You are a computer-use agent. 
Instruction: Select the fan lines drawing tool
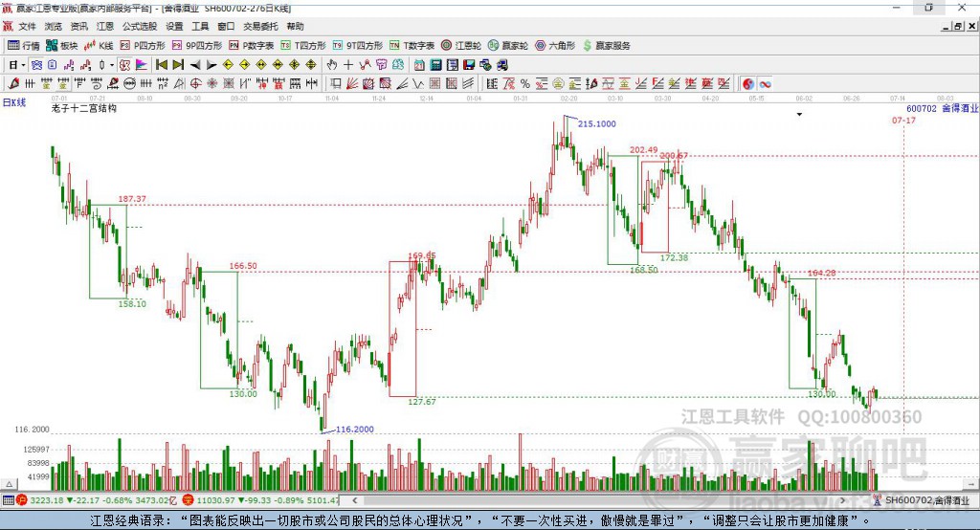(x=352, y=83)
